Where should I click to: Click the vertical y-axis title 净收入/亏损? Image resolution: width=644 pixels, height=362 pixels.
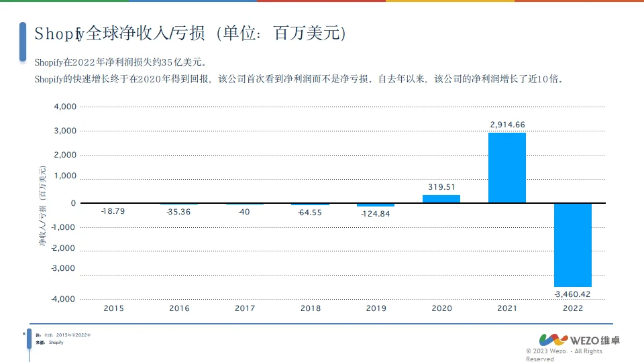(x=43, y=206)
